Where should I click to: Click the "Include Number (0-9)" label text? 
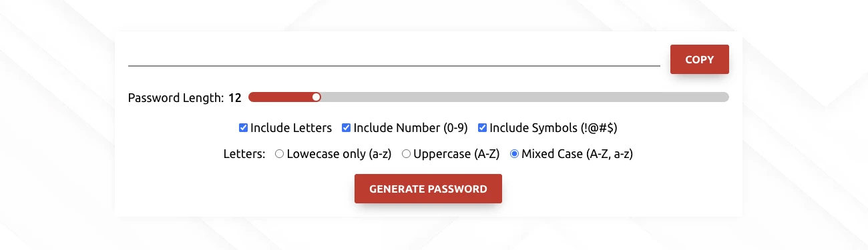tap(411, 127)
